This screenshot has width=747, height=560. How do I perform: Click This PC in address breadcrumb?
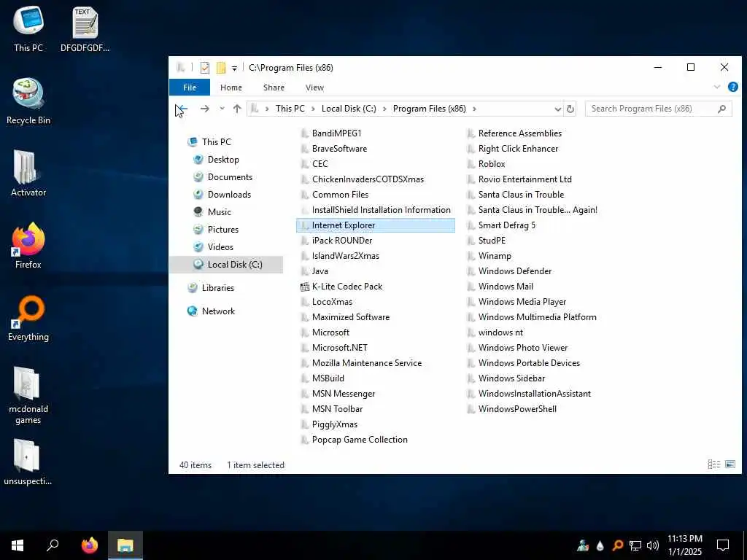[x=290, y=109]
